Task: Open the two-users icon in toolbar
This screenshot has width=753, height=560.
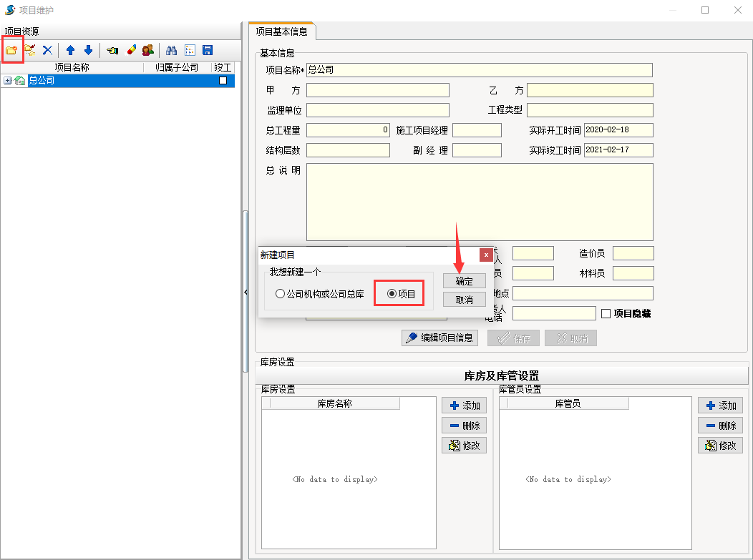Action: pyautogui.click(x=148, y=50)
